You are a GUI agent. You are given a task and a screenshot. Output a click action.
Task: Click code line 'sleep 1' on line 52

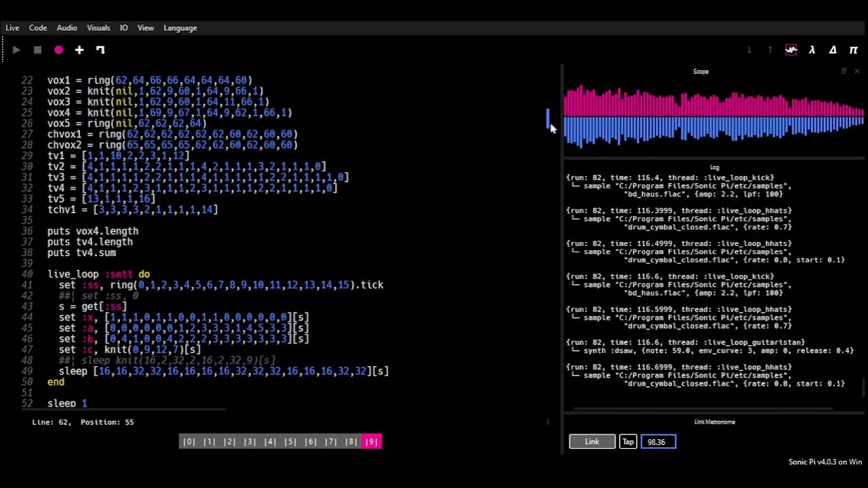[67, 403]
